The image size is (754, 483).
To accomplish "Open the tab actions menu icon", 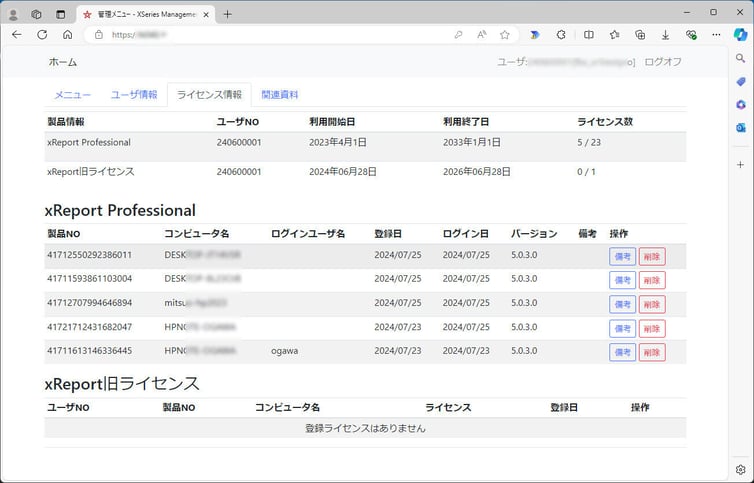I will pyautogui.click(x=61, y=15).
